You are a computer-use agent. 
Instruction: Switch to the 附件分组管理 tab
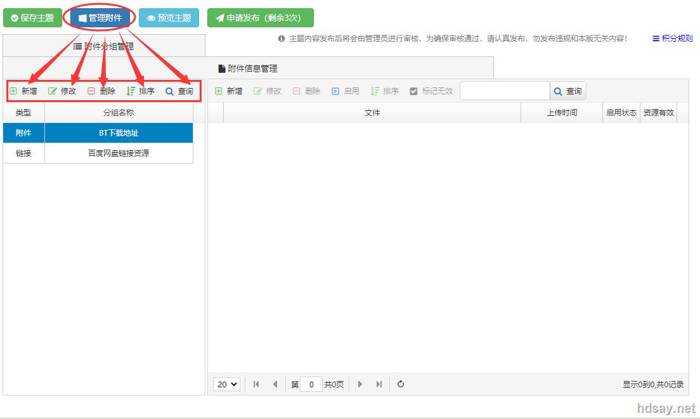tap(104, 46)
